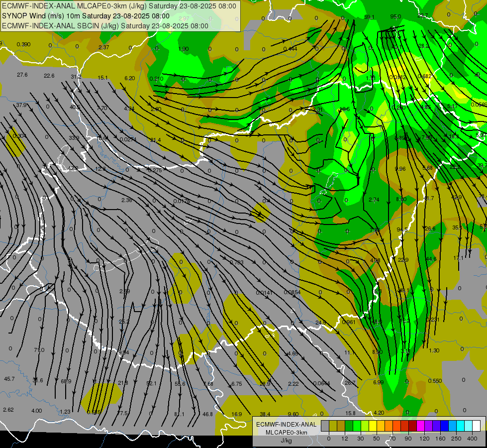Click the bright green legend swatch
Screen dimensions: 487x448
tap(357, 426)
